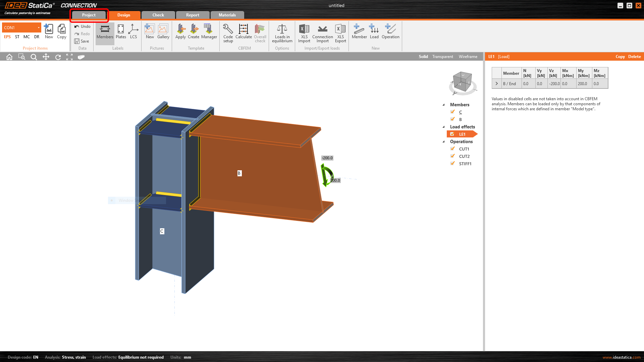The width and height of the screenshot is (644, 362).
Task: Open the CON1 project item dropdown
Action: click(x=39, y=27)
